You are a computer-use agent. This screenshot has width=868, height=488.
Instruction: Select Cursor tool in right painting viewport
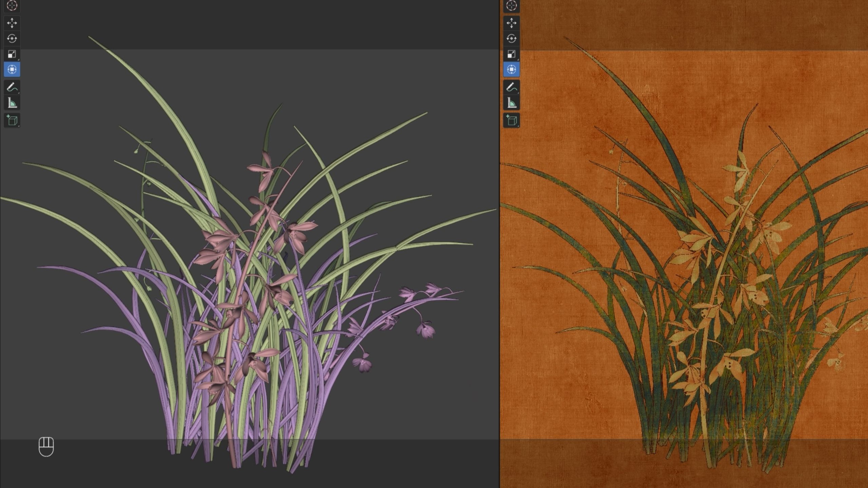pyautogui.click(x=511, y=5)
